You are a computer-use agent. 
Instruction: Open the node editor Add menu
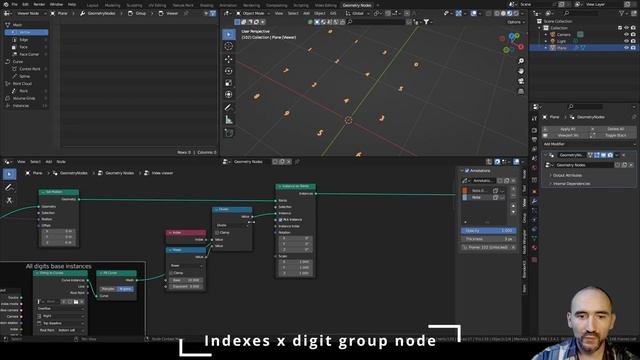[x=49, y=162]
